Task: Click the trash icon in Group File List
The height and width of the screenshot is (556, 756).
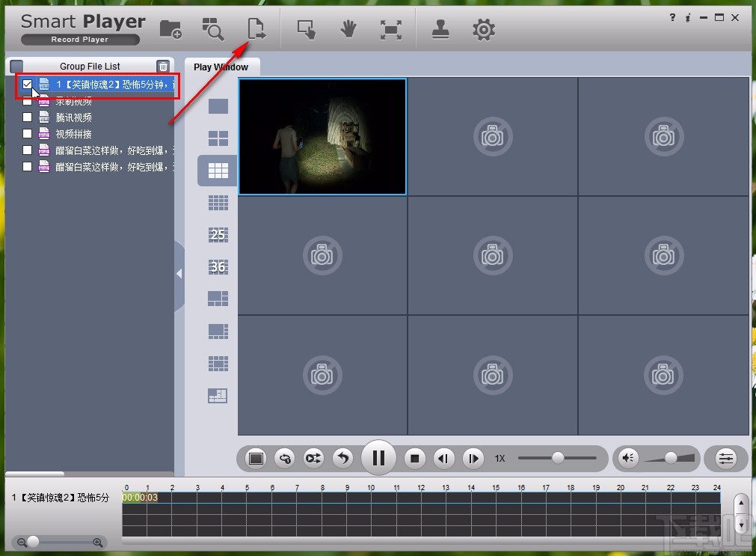Action: [163, 66]
